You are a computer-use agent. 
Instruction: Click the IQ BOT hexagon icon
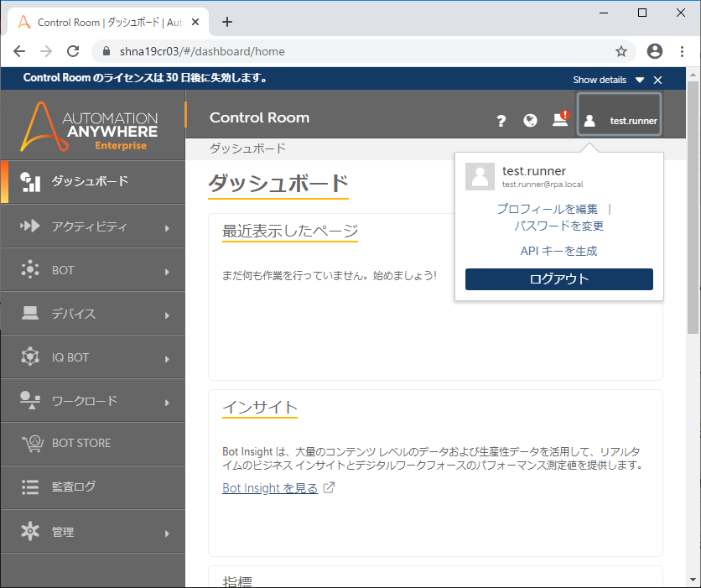30,356
